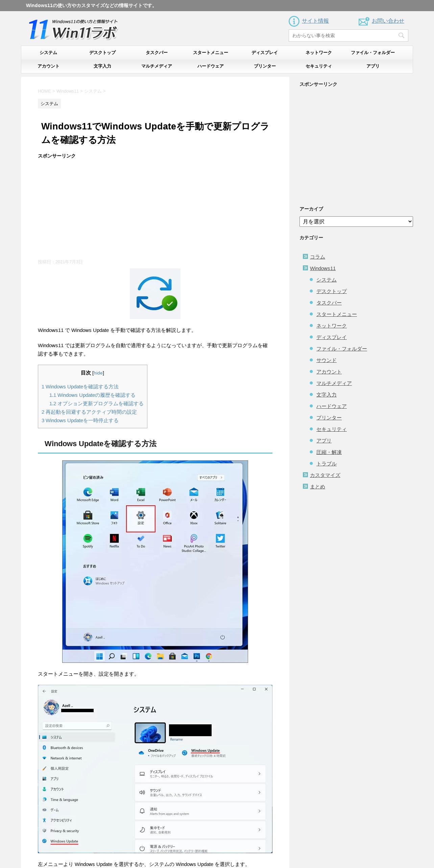Click the Win11ラボ site logo

click(x=73, y=29)
